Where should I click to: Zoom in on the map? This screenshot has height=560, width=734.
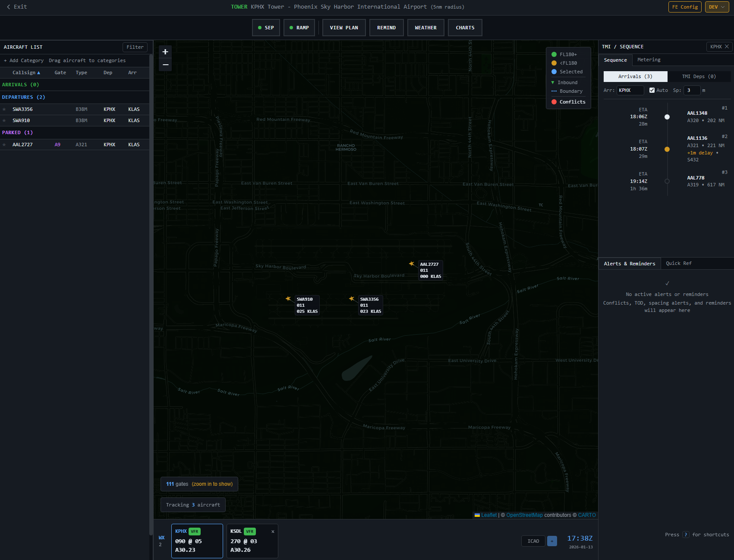click(165, 52)
